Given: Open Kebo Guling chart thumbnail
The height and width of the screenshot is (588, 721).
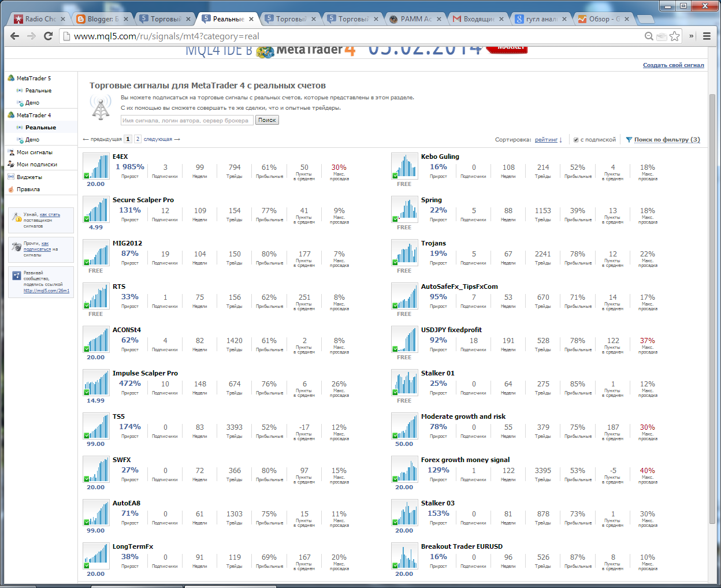Looking at the screenshot, I should click(404, 166).
